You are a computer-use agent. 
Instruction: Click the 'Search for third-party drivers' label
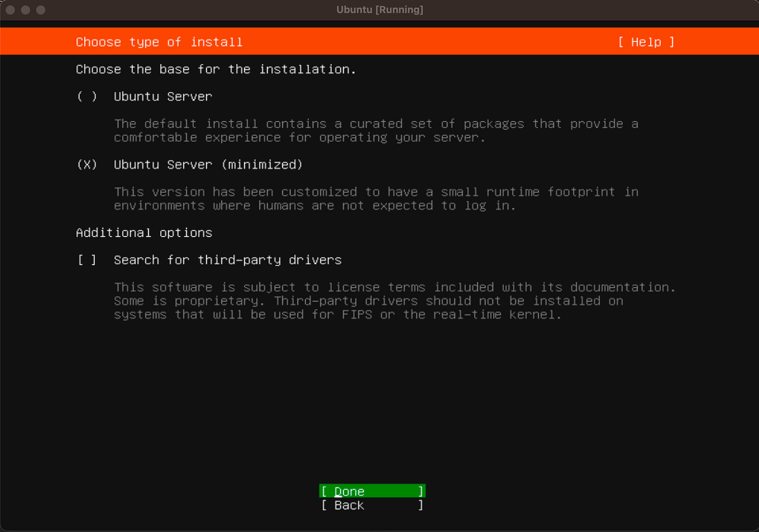227,259
